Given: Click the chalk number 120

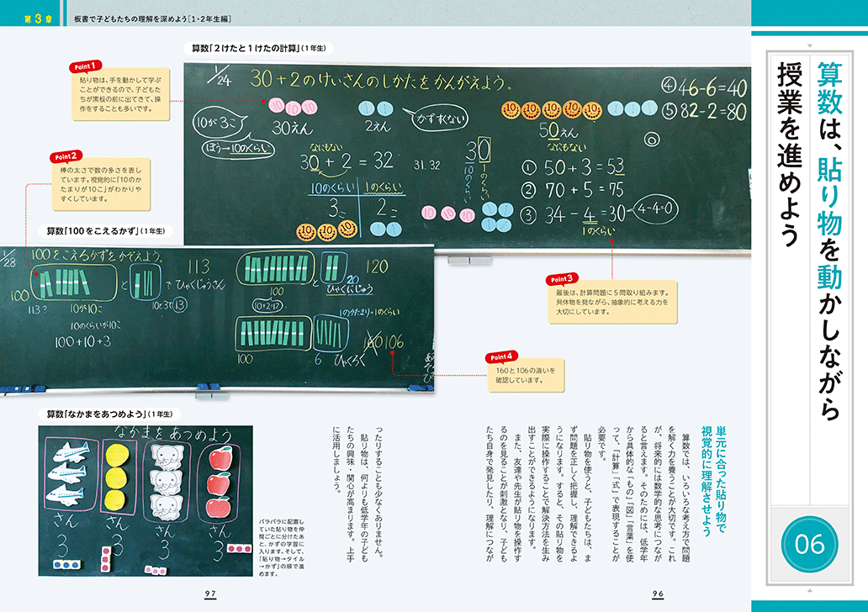Looking at the screenshot, I should pos(377,268).
